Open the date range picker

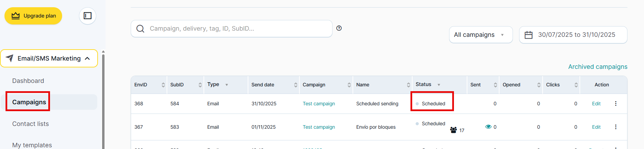[573, 35]
